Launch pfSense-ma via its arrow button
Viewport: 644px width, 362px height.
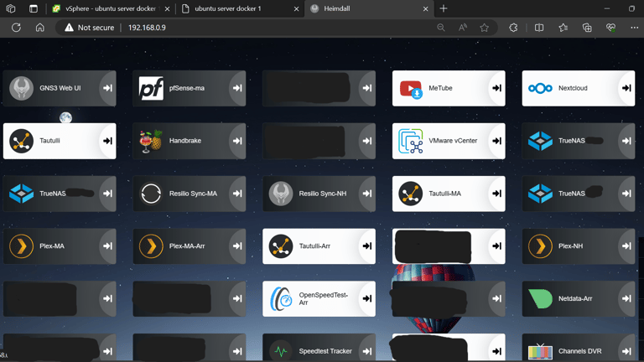[x=237, y=88]
